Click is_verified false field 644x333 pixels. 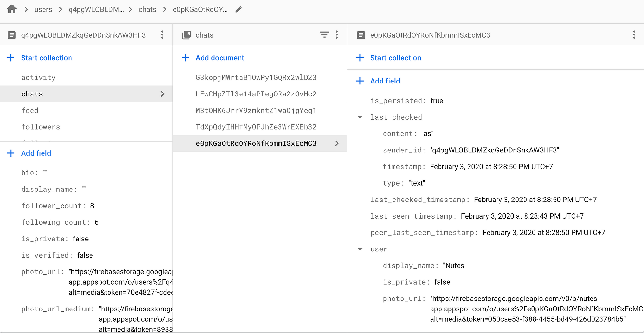point(57,255)
